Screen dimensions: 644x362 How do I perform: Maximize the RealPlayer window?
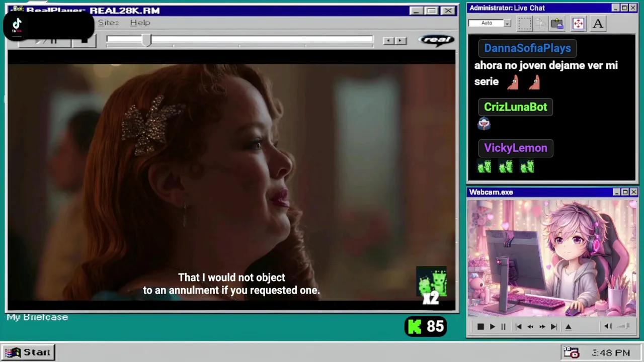point(431,11)
